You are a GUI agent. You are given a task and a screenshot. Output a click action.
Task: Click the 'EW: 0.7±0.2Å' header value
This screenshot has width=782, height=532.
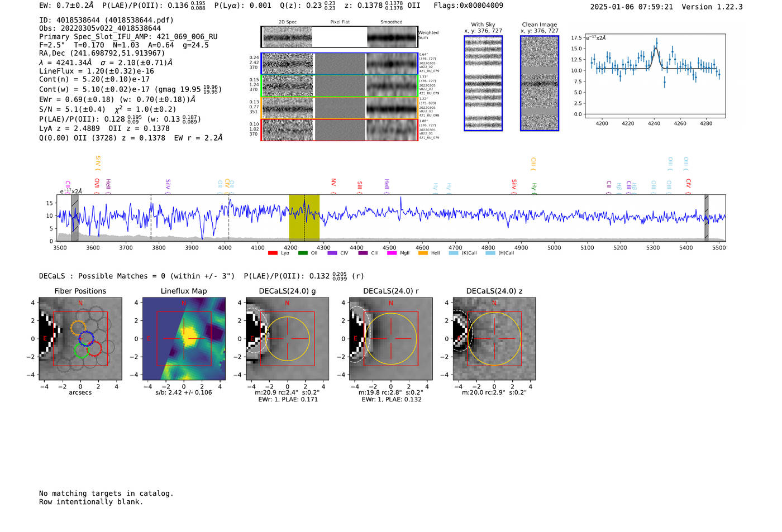66,6
